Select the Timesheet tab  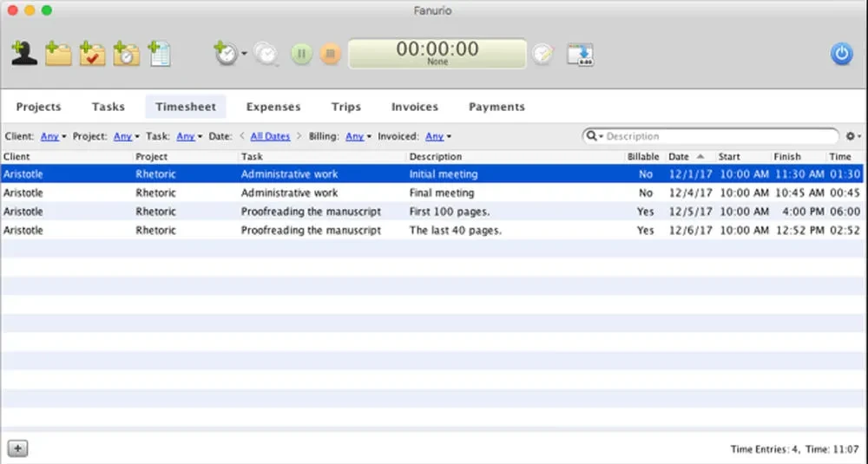pos(186,107)
